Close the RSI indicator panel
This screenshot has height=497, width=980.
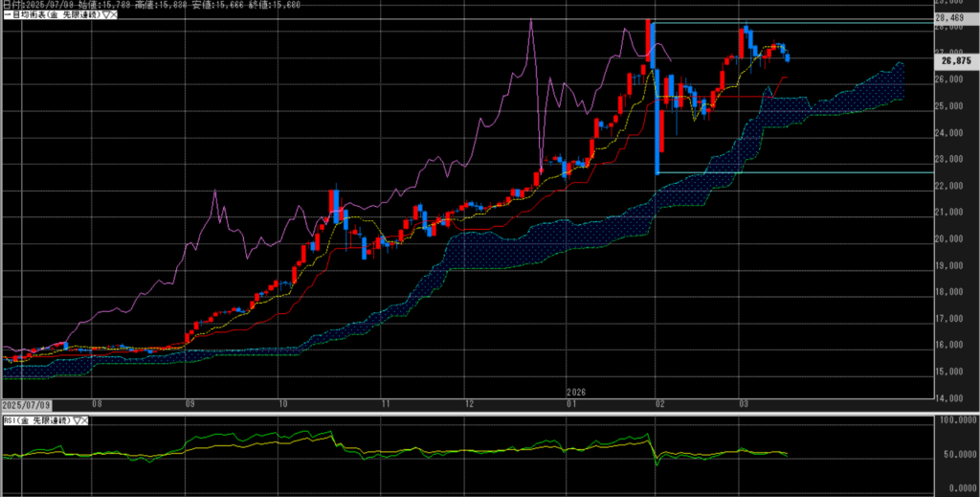coord(84,419)
